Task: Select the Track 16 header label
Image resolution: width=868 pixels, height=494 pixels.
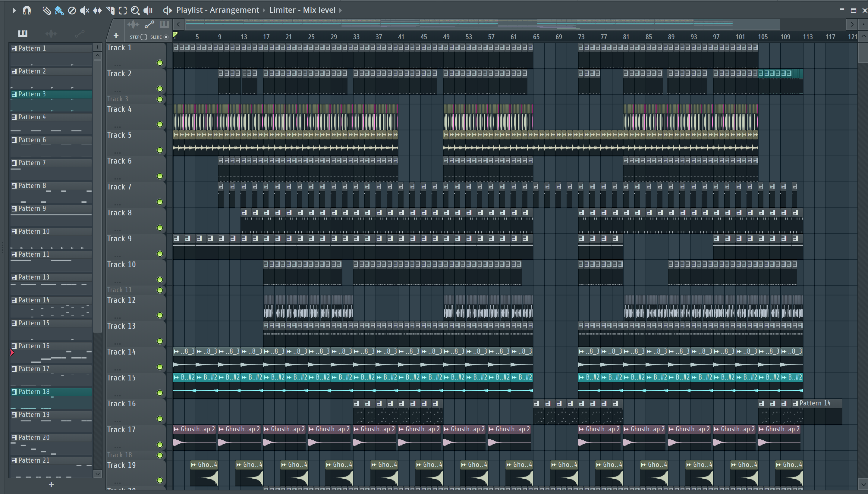Action: point(121,404)
